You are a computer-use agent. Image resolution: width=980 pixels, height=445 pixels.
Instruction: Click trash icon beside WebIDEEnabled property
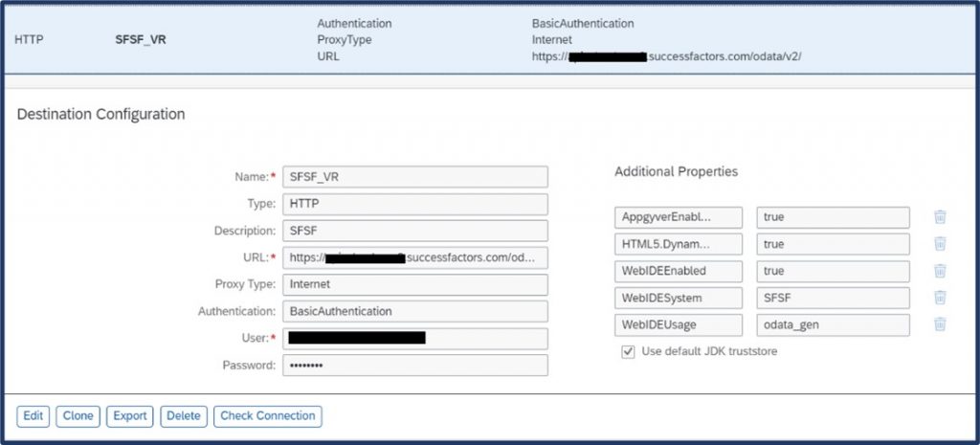(x=940, y=271)
